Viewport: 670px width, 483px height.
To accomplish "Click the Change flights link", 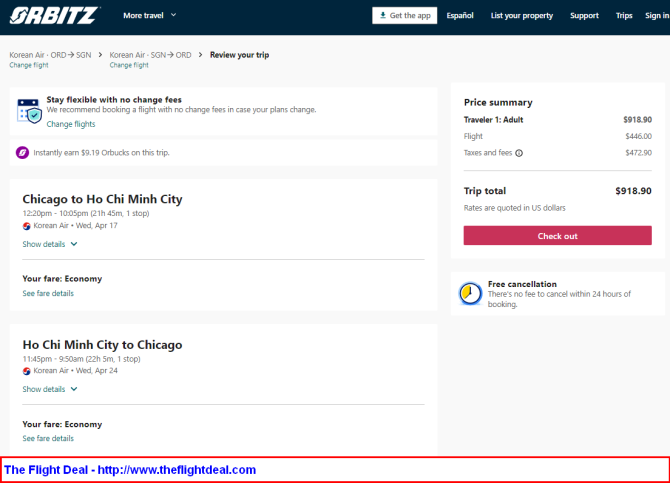I will 71,124.
